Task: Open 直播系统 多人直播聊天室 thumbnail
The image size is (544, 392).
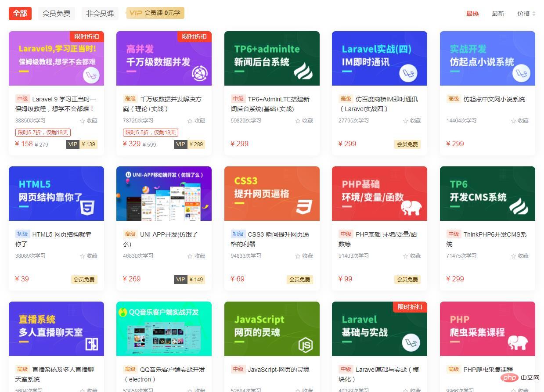Action: (56, 329)
